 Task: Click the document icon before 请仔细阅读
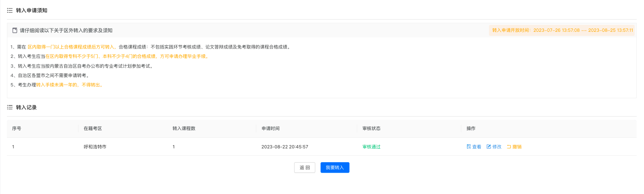[x=15, y=31]
